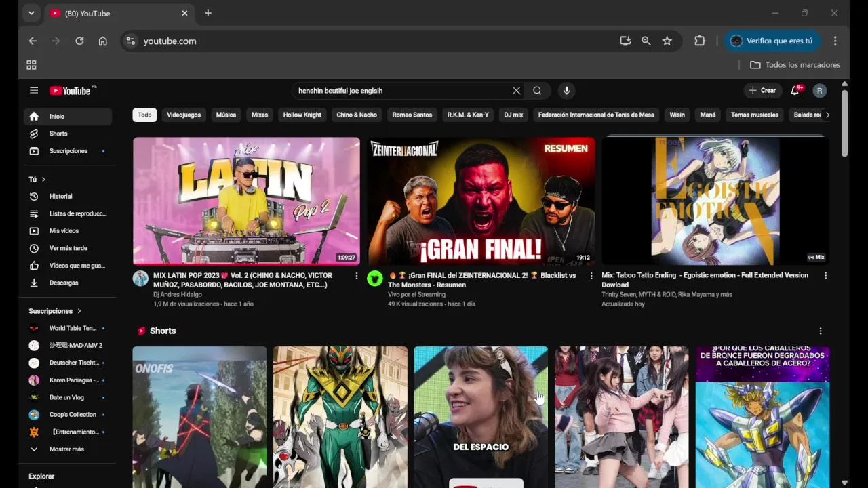Select the Todo filter chip

pyautogui.click(x=144, y=115)
